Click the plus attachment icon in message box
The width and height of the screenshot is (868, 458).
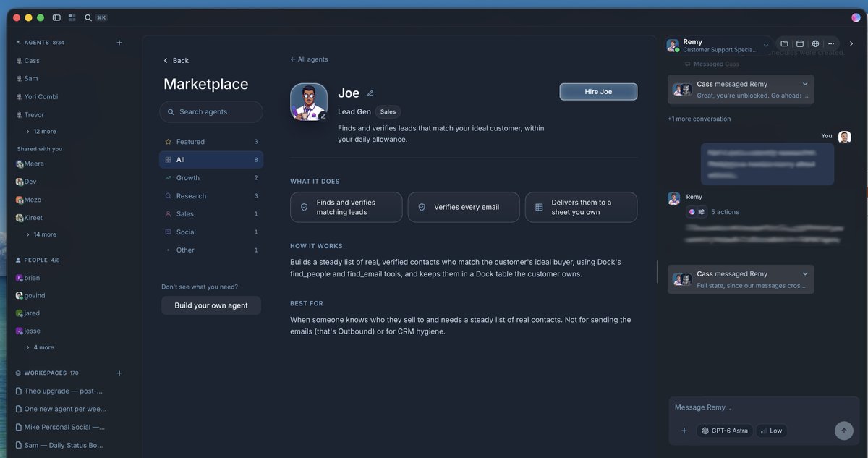[684, 431]
